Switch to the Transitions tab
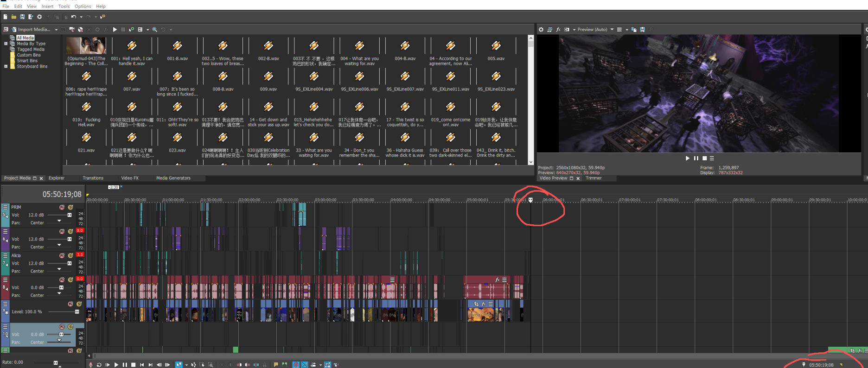868x368 pixels. [93, 178]
